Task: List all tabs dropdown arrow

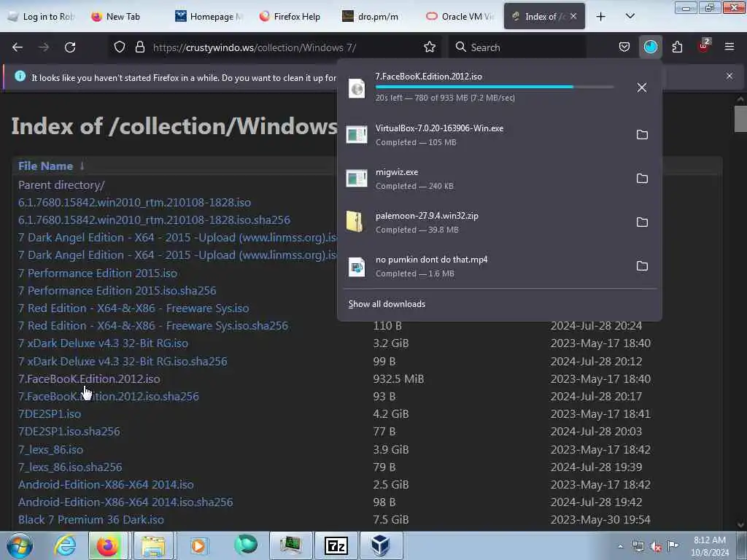Action: coord(630,16)
